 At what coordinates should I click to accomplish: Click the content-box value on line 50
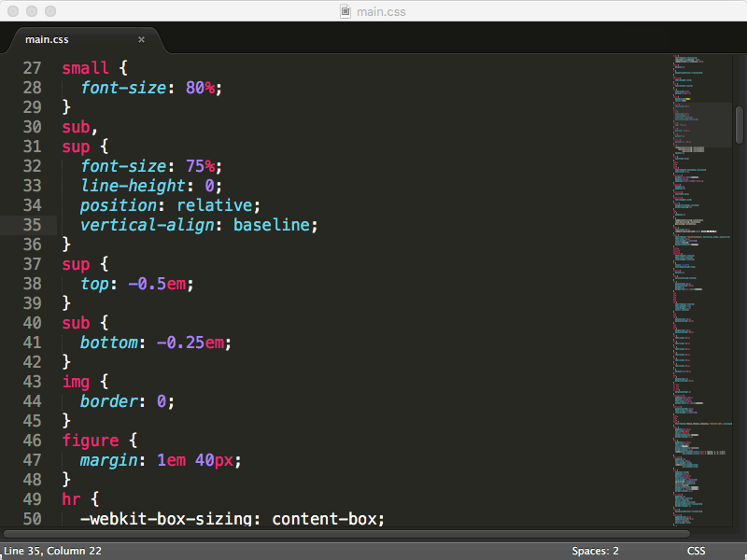point(327,519)
